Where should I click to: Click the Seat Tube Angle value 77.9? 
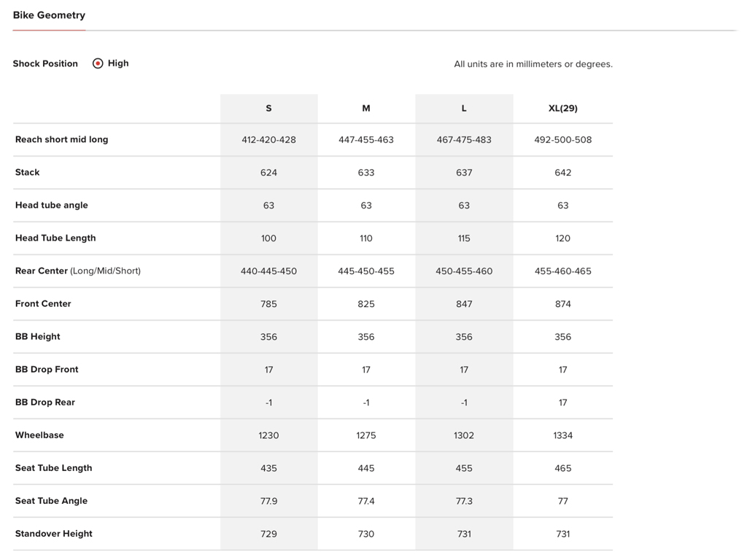[x=268, y=501]
